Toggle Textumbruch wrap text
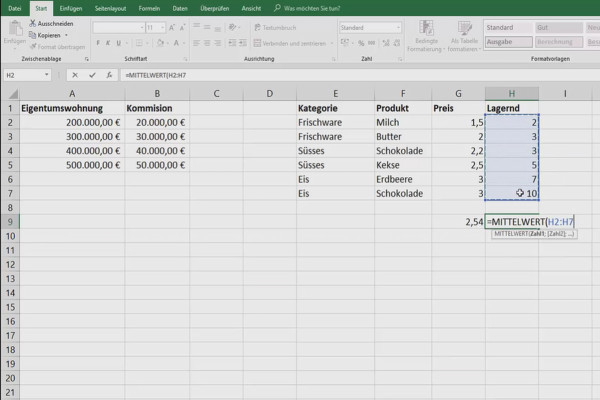This screenshot has height=400, width=600. click(275, 28)
